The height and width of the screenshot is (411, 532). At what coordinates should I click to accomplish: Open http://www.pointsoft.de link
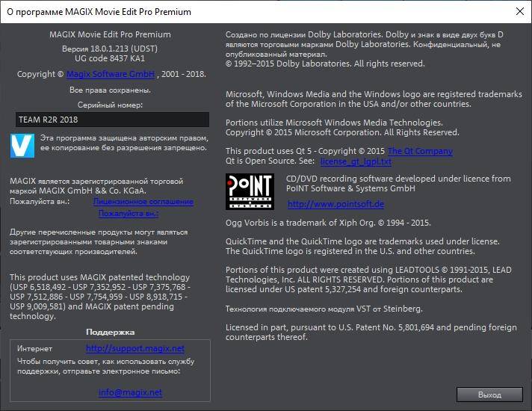point(336,204)
